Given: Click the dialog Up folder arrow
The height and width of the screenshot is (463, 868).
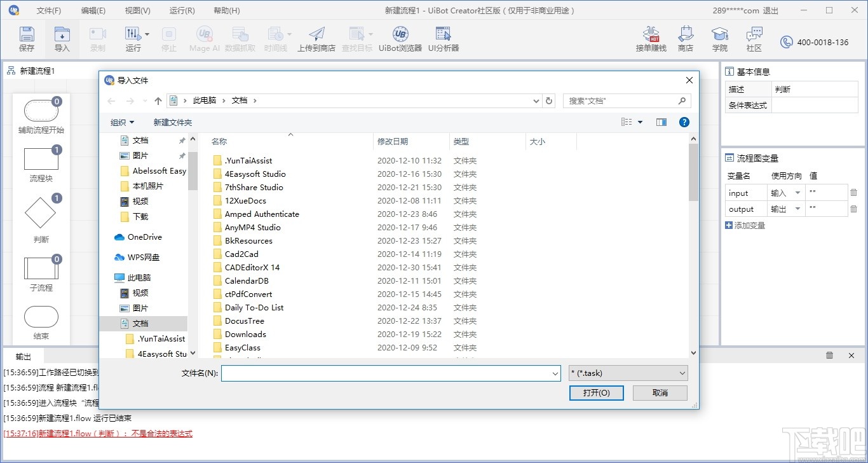Looking at the screenshot, I should pyautogui.click(x=158, y=100).
